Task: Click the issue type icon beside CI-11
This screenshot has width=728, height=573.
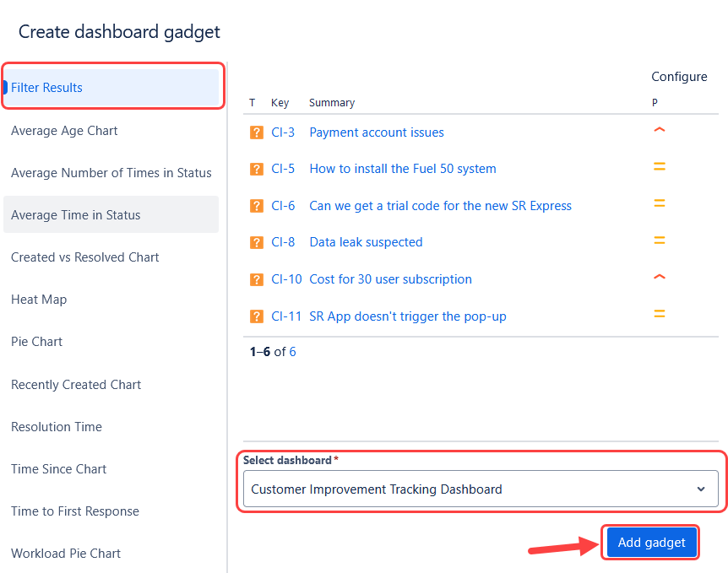Action: [256, 316]
